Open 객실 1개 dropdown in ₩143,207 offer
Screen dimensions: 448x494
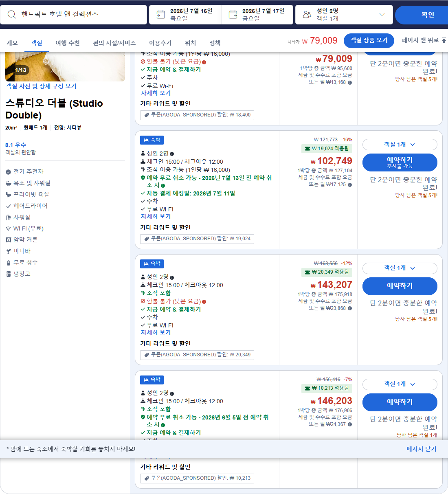pos(400,268)
